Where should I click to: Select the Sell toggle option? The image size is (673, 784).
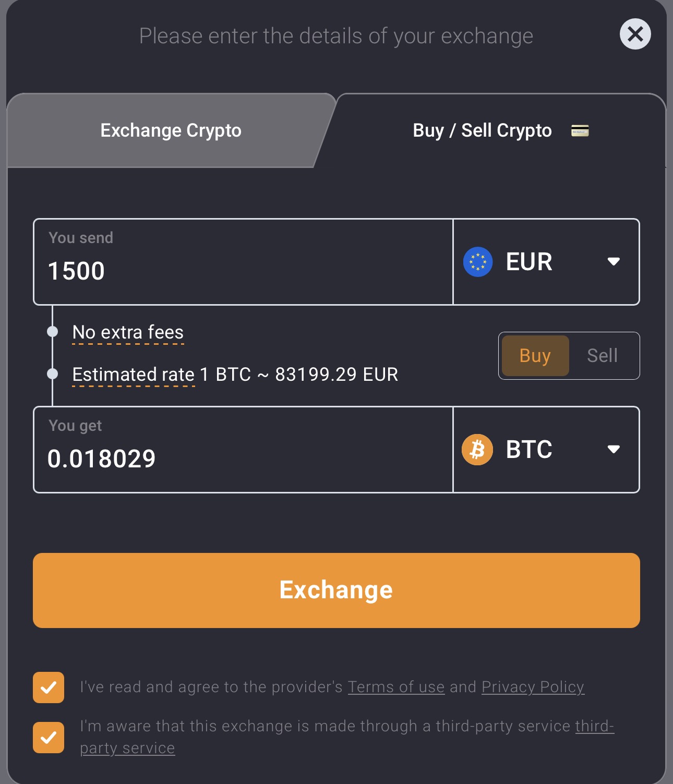coord(602,356)
